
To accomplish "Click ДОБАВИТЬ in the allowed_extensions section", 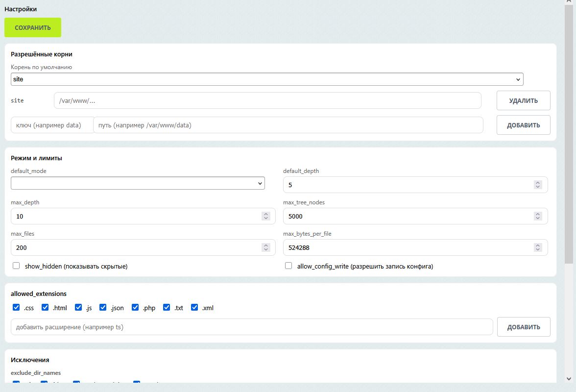I will (524, 326).
